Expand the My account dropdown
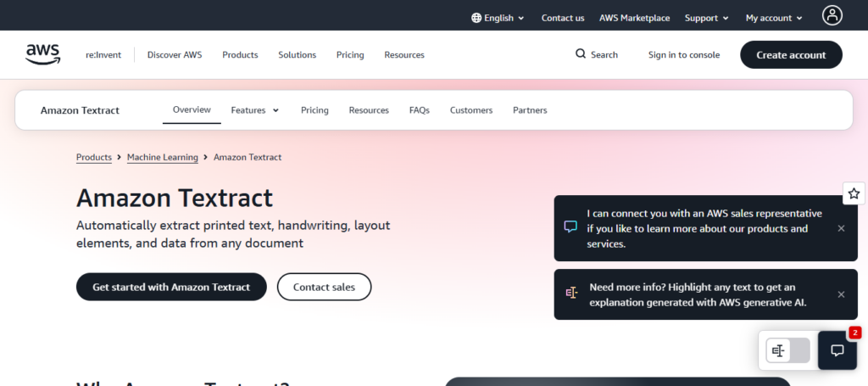This screenshot has height=386, width=868. 774,18
